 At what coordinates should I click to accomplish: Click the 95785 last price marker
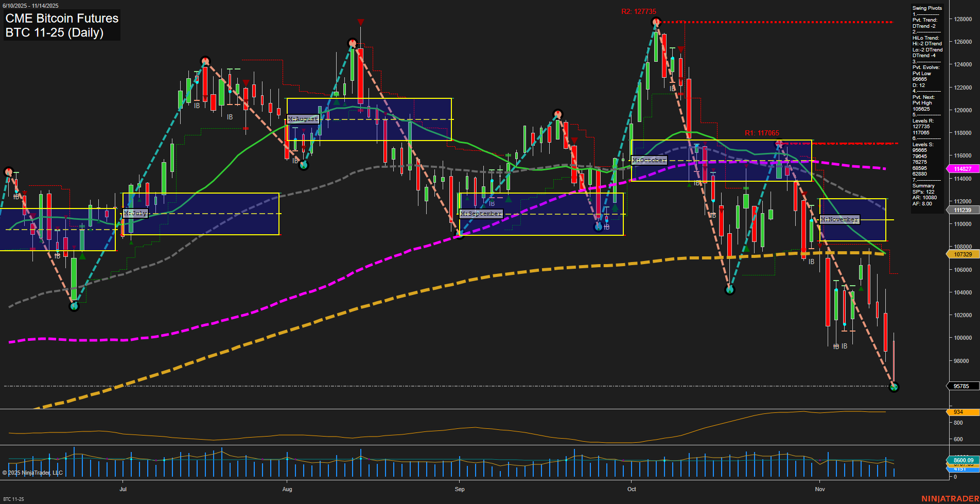pyautogui.click(x=961, y=386)
